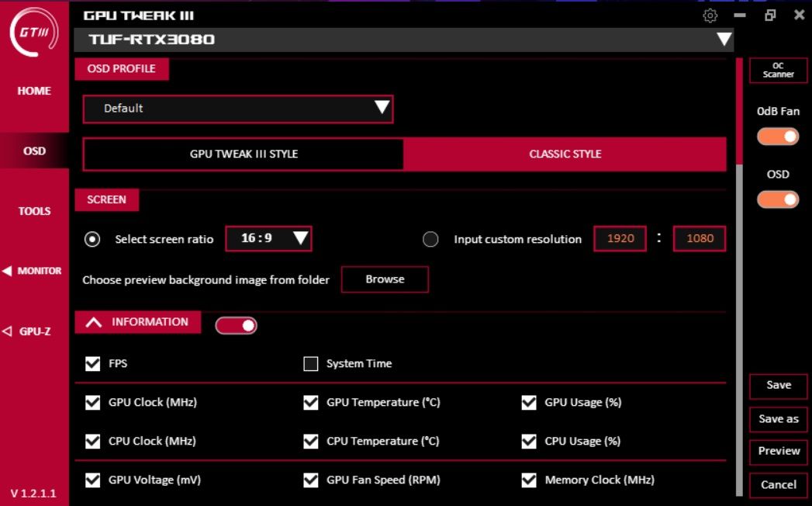This screenshot has width=812, height=506.
Task: Uncheck CPU Usage (%) checkbox
Action: coord(529,441)
